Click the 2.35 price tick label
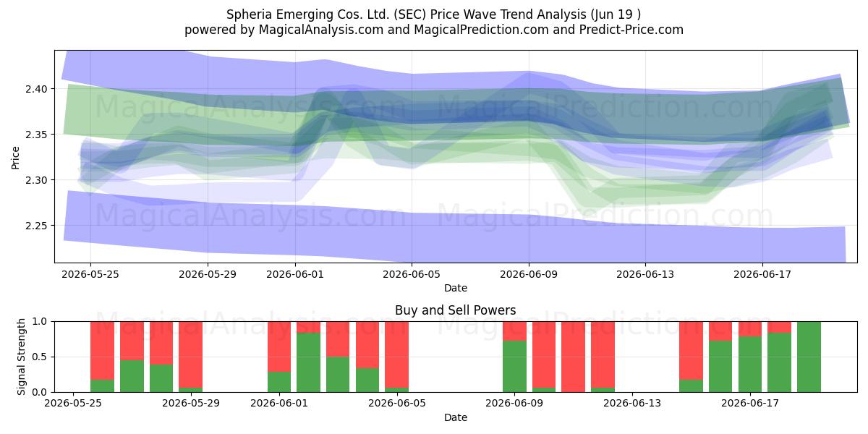 37,135
